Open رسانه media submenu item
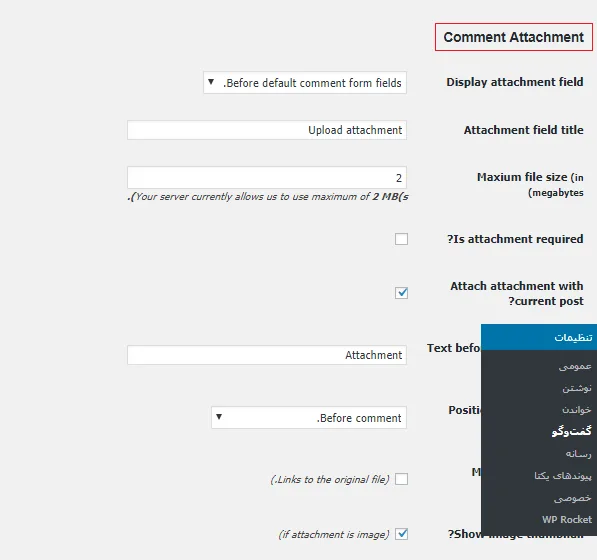 [x=578, y=454]
